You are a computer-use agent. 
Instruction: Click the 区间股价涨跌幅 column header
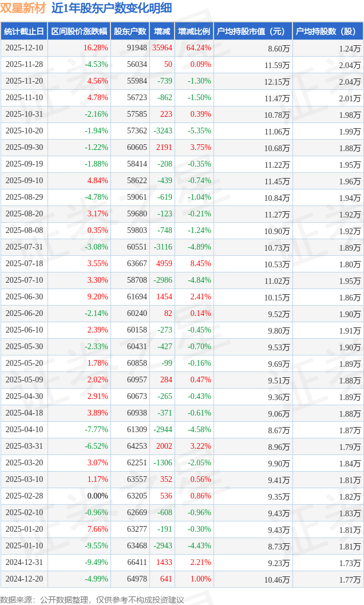pos(78,31)
